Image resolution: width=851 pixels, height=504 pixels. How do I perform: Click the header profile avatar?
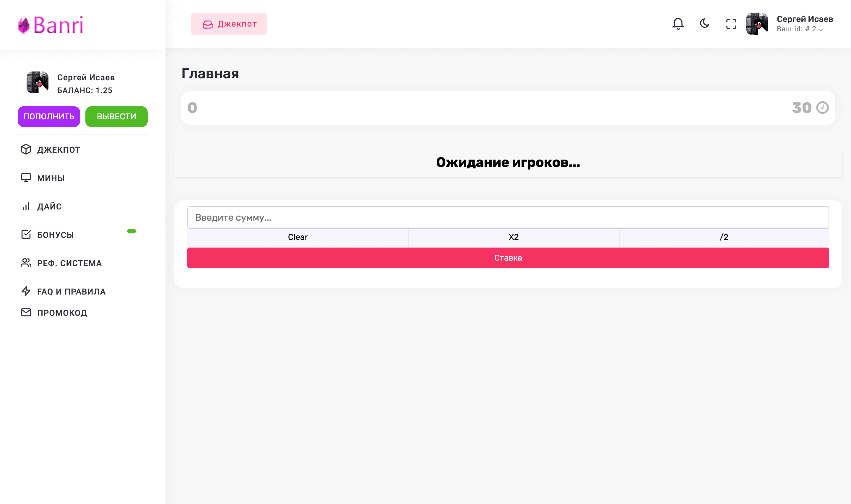757,24
